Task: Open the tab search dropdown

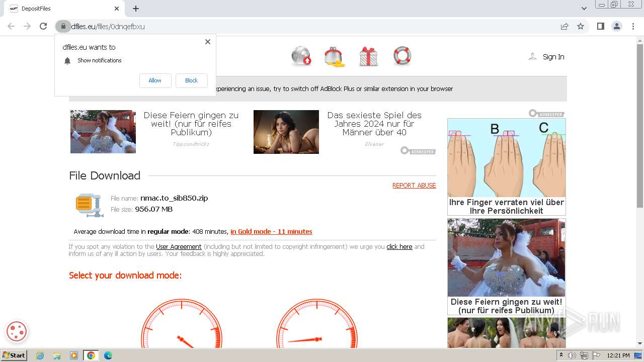Action: pos(584,9)
